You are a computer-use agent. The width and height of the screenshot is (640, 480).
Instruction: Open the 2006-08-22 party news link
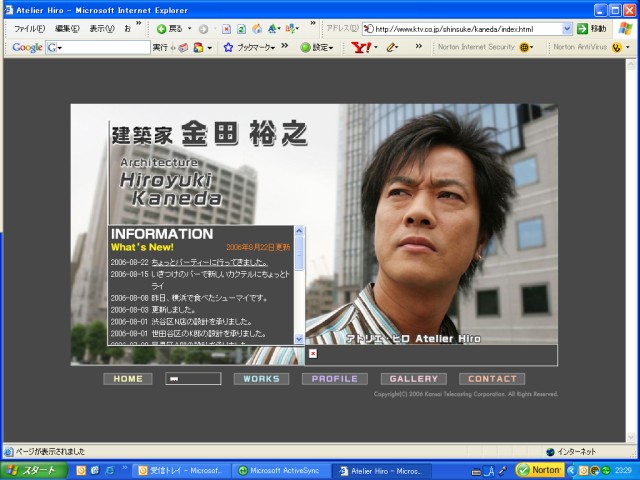(210, 262)
